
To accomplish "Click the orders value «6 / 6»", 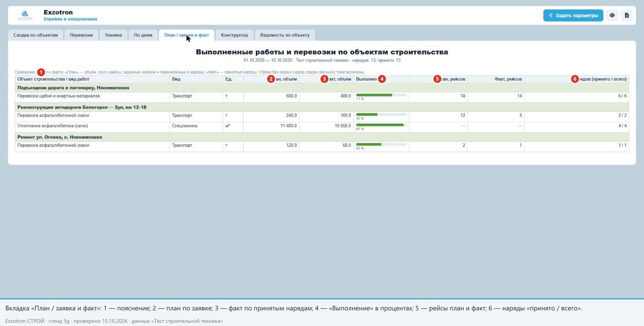I will [x=622, y=96].
